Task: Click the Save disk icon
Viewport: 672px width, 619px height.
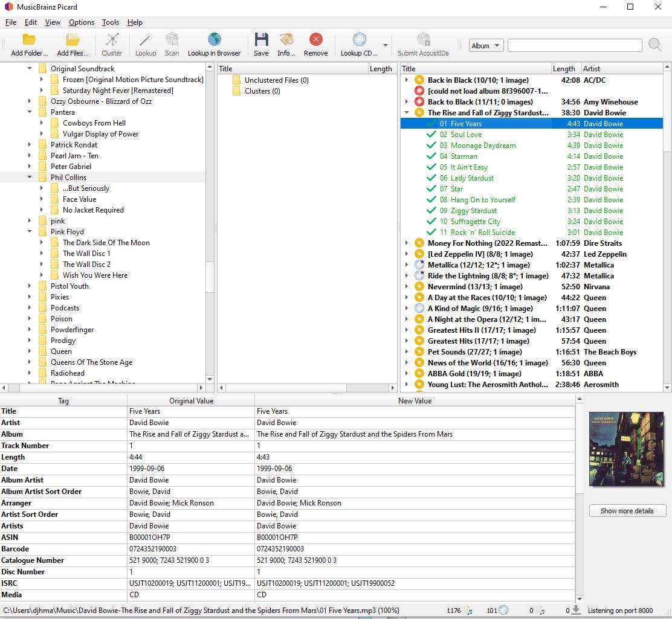Action: (x=261, y=40)
